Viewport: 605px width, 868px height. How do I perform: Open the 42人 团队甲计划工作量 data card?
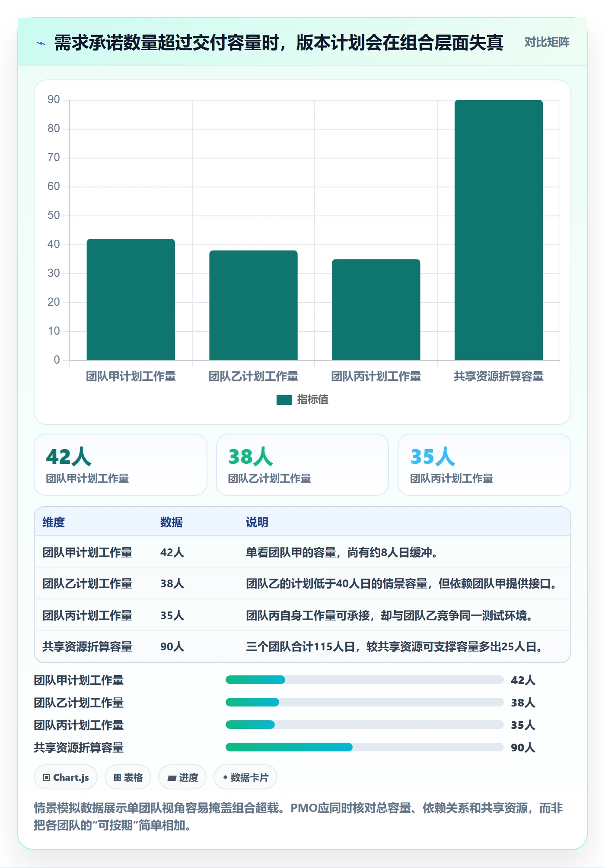[x=121, y=465]
